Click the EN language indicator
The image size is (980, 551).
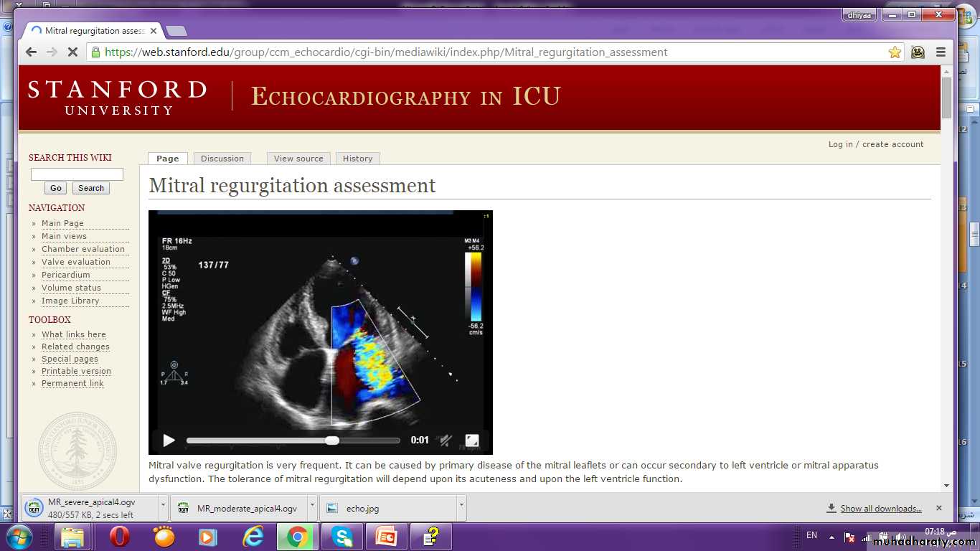pos(812,535)
